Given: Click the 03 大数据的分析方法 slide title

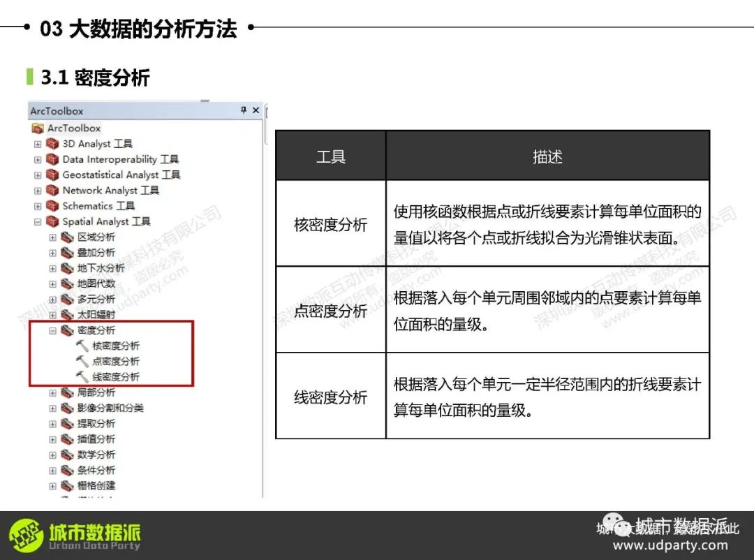Looking at the screenshot, I should 138,29.
